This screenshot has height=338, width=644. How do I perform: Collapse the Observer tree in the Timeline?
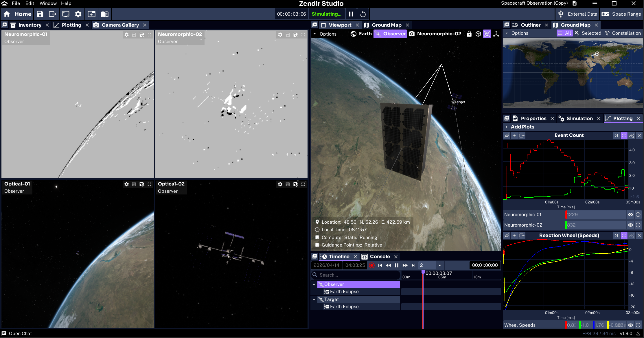pyautogui.click(x=314, y=284)
